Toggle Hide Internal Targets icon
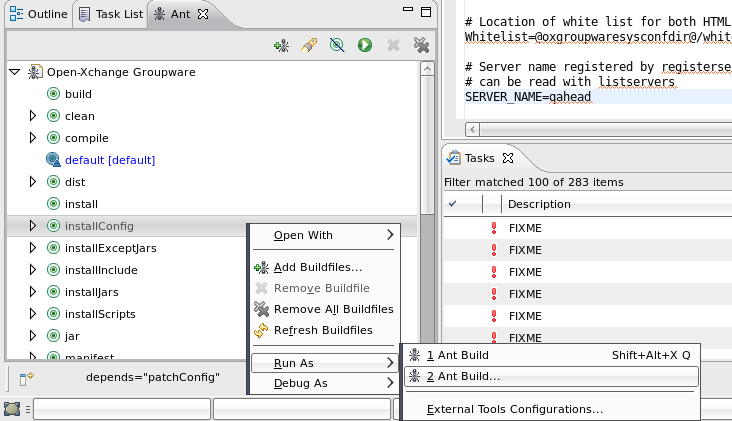 [x=338, y=45]
